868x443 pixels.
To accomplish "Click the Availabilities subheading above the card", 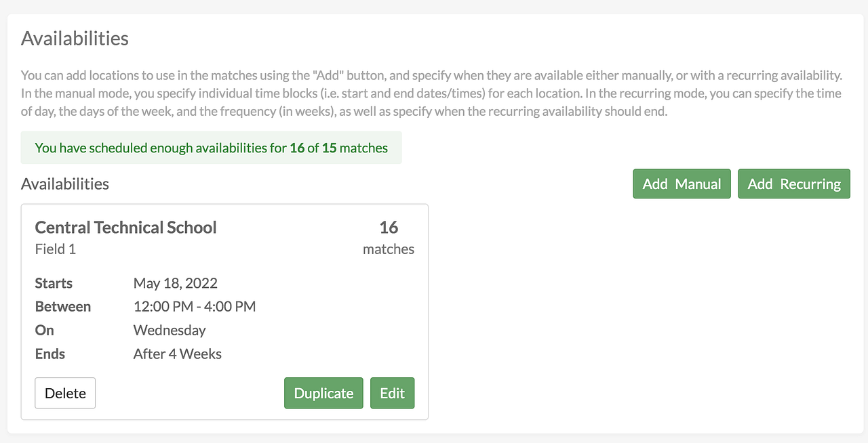I will point(65,184).
